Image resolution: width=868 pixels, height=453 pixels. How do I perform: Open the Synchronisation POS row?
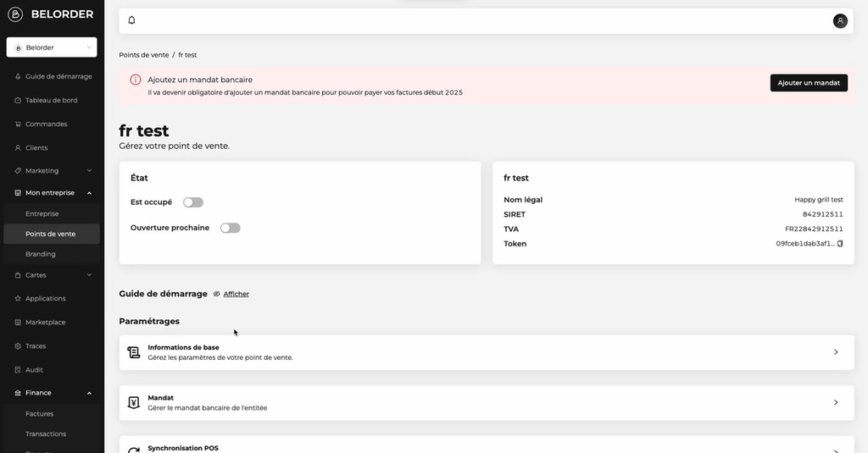487,445
